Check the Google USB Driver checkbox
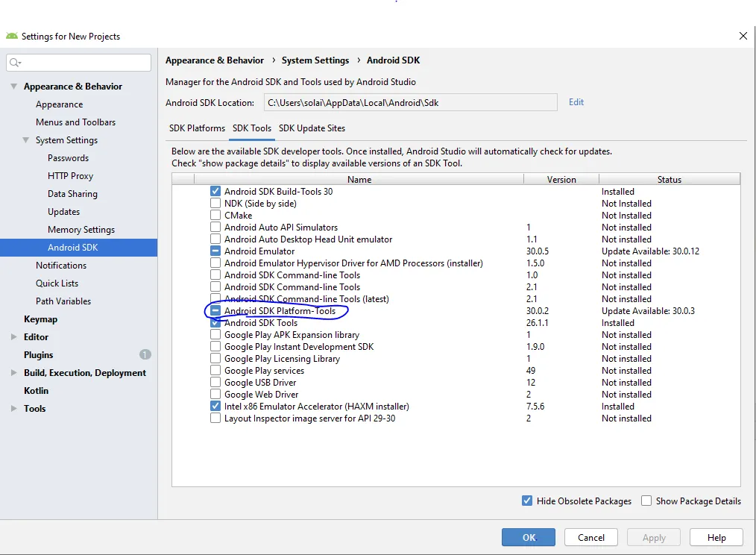The height and width of the screenshot is (555, 756). coord(215,382)
